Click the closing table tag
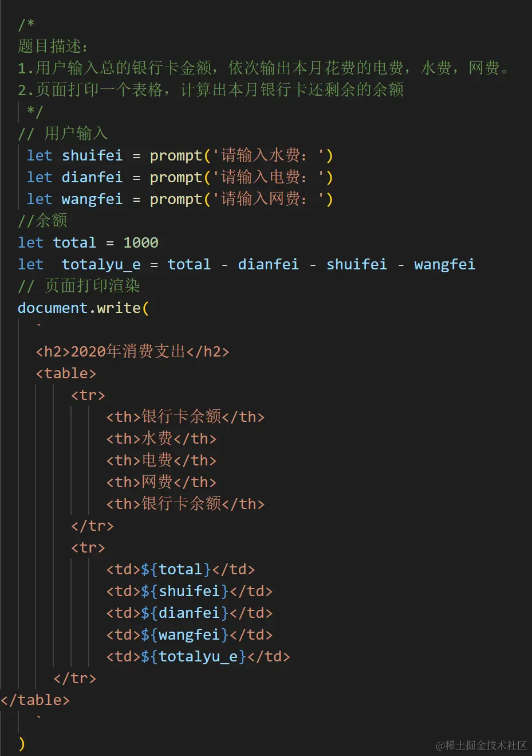Screen dimensions: 532x756 (x=36, y=700)
